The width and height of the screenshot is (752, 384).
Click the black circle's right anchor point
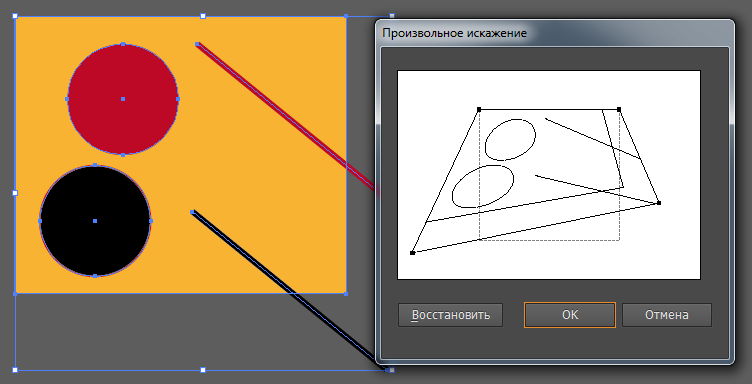(x=151, y=221)
